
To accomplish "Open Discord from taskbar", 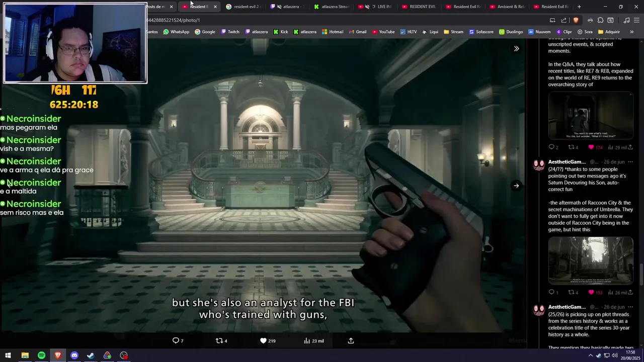I will pyautogui.click(x=74, y=355).
